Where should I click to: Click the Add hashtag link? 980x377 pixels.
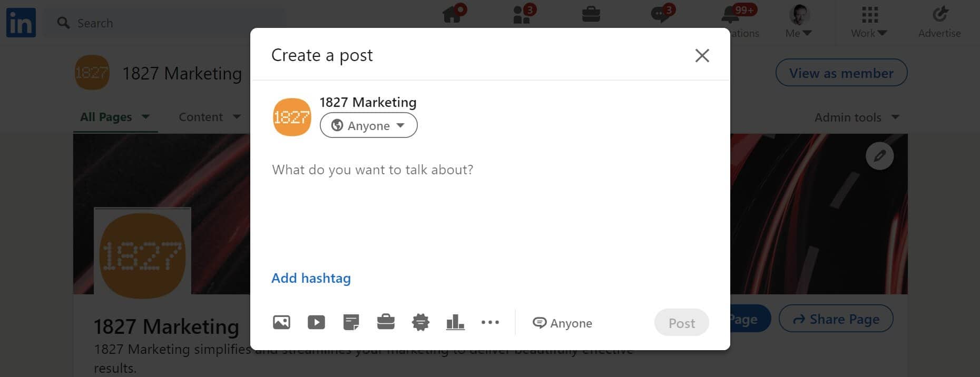coord(311,278)
